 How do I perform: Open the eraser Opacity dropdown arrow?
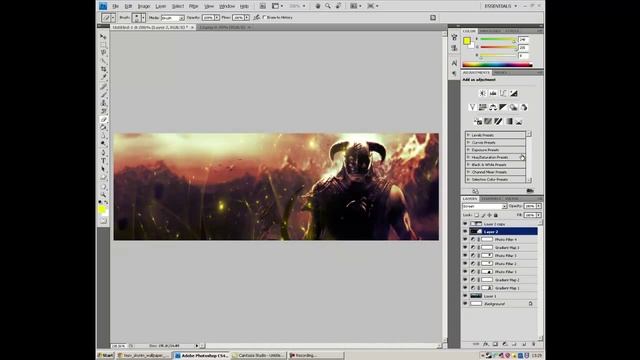[217, 18]
